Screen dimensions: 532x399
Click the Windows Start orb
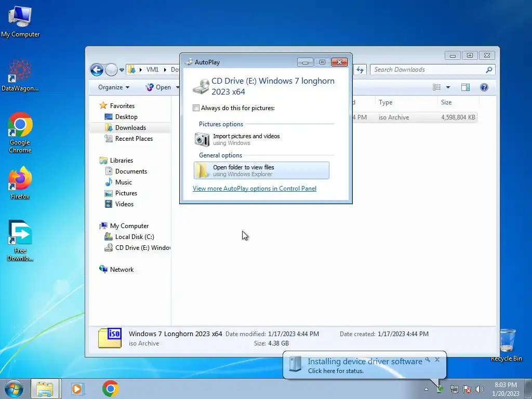[x=14, y=389]
